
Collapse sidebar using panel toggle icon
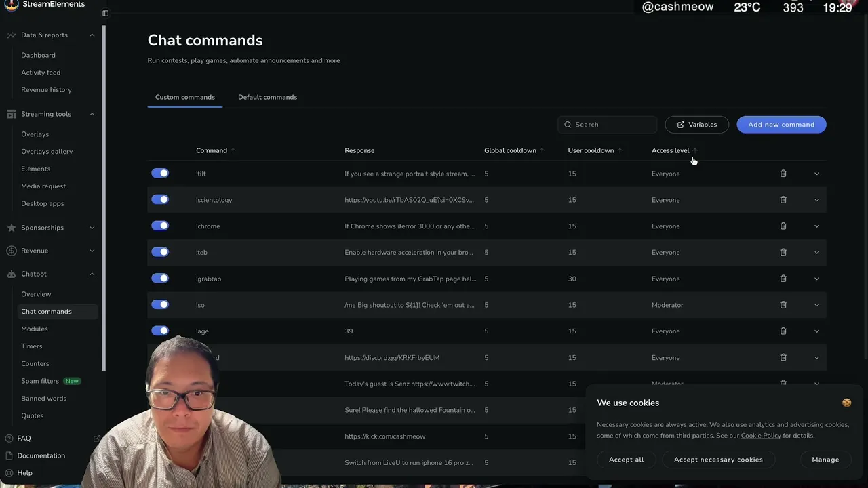(105, 13)
